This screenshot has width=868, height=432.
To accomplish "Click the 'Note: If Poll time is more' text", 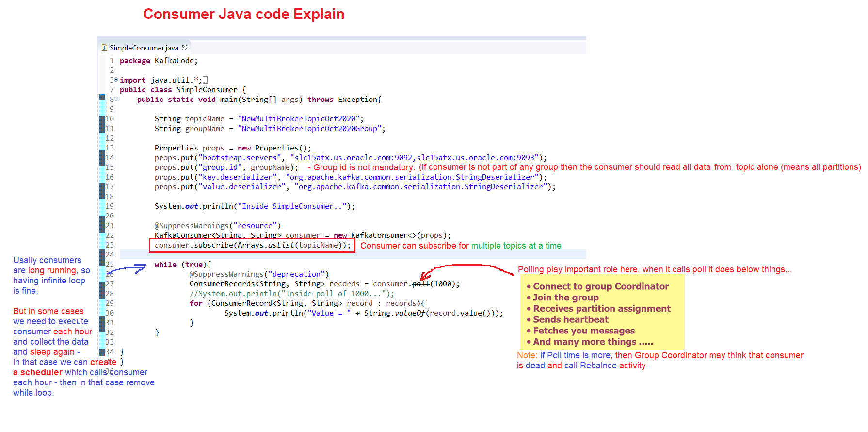I will tap(660, 355).
